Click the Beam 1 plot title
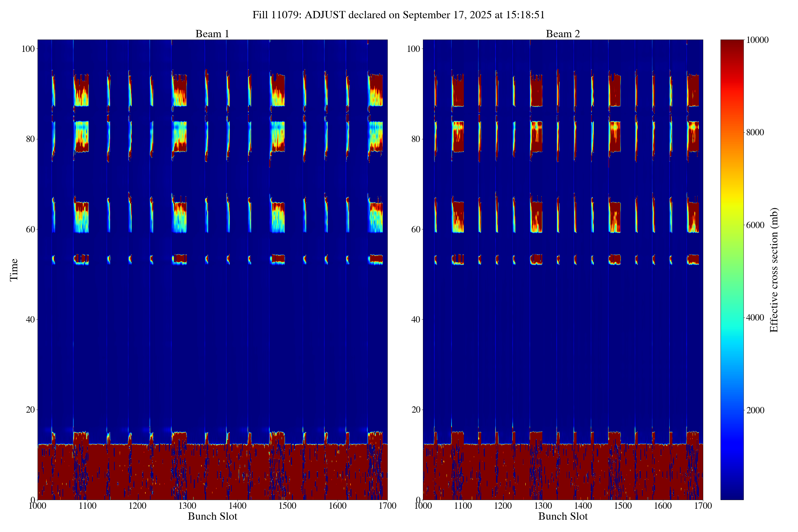Screen dimensions: 798x532 pyautogui.click(x=212, y=34)
